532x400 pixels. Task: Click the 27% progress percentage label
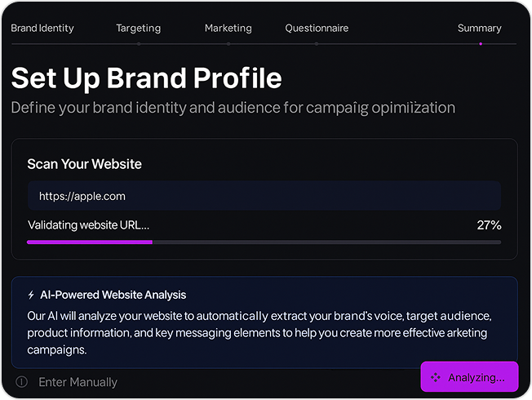(x=489, y=224)
